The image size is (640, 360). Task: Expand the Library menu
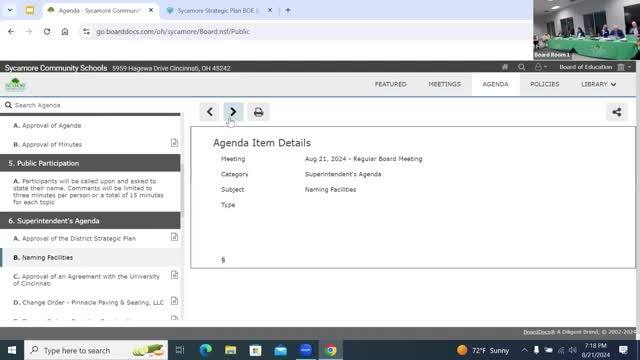pos(598,84)
